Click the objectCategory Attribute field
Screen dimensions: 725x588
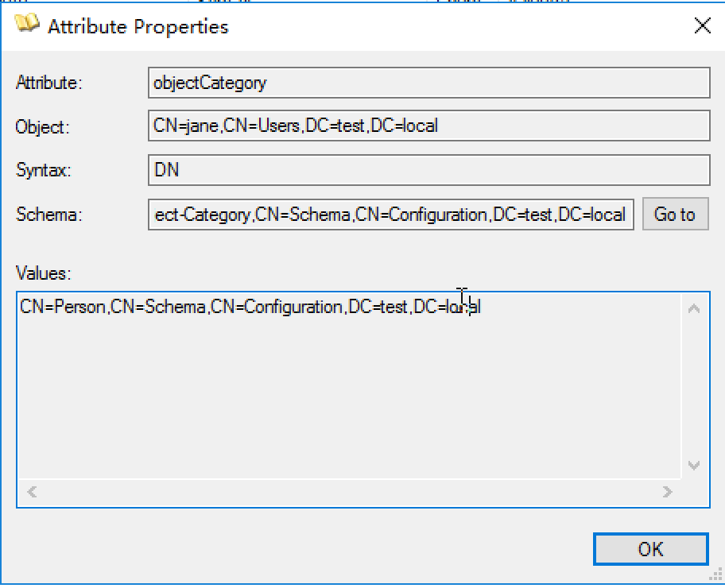coord(428,83)
